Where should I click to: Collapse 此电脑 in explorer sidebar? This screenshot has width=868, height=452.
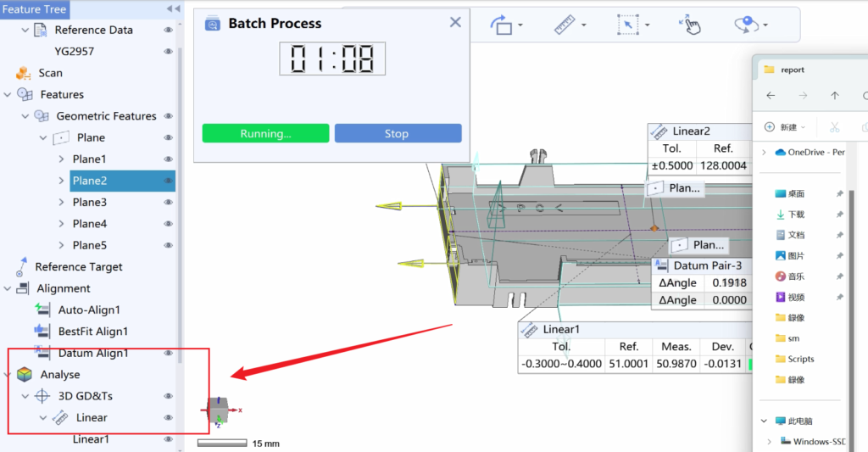(764, 421)
